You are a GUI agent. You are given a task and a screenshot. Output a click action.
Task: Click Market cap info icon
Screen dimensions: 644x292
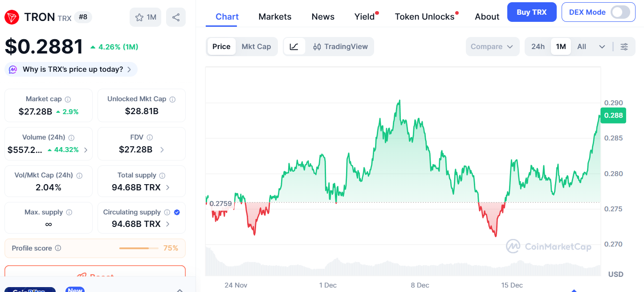tap(68, 99)
